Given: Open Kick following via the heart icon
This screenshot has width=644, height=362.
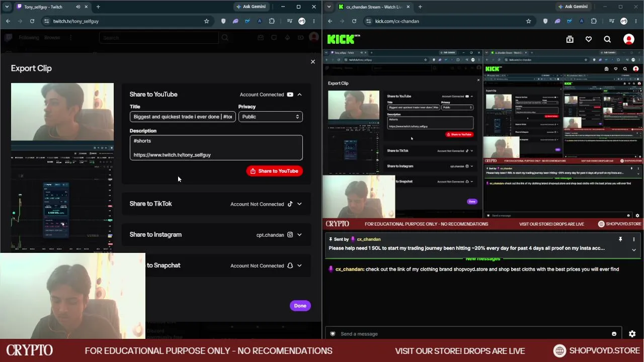Looking at the screenshot, I should tap(589, 39).
